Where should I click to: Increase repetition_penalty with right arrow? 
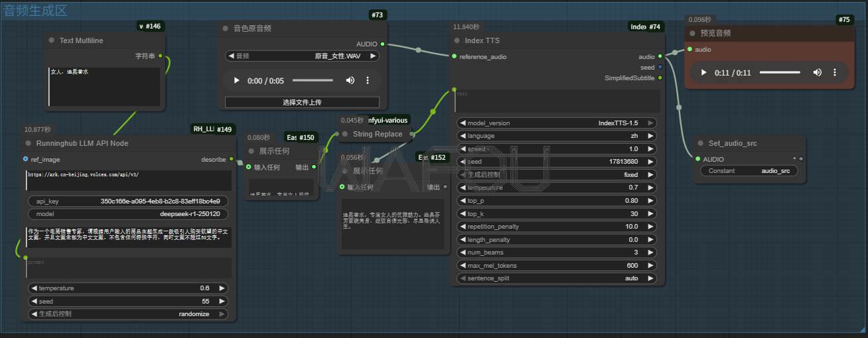(x=651, y=227)
